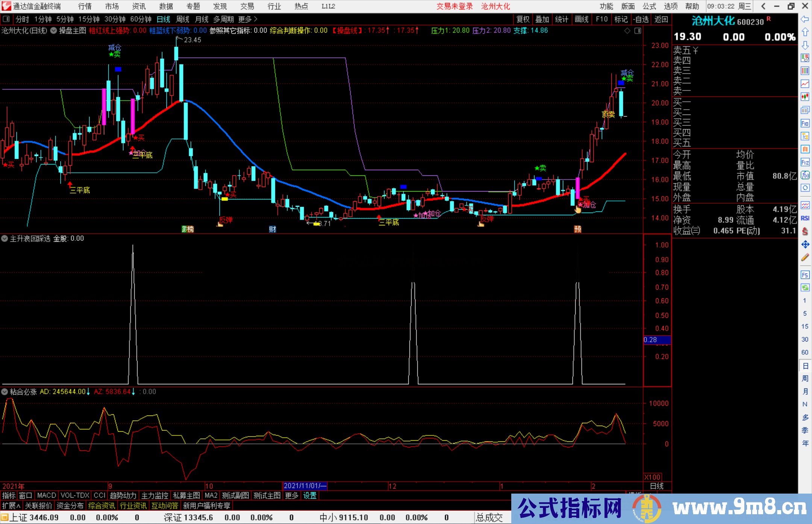Toggle the 主升浪回踩选 subchart circle button

pyautogui.click(x=5, y=239)
